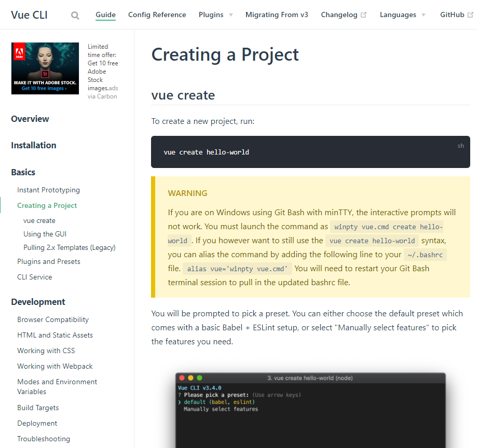Image resolution: width=478 pixels, height=448 pixels.
Task: Click the terminal screenshot image
Action: [x=311, y=410]
